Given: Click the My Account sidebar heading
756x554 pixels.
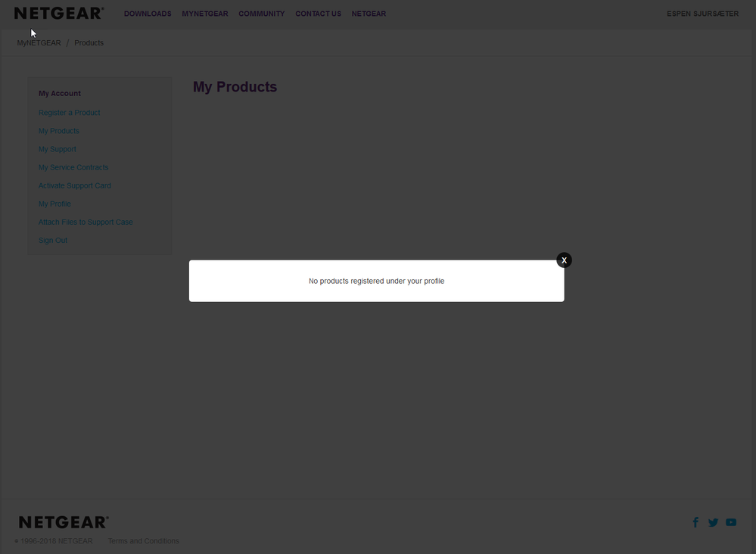Looking at the screenshot, I should point(60,94).
